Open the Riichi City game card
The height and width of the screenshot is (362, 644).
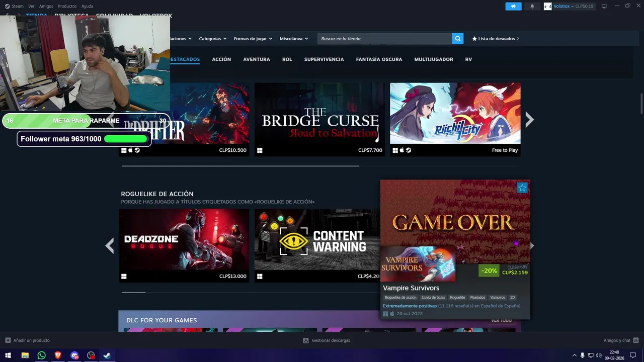(455, 120)
